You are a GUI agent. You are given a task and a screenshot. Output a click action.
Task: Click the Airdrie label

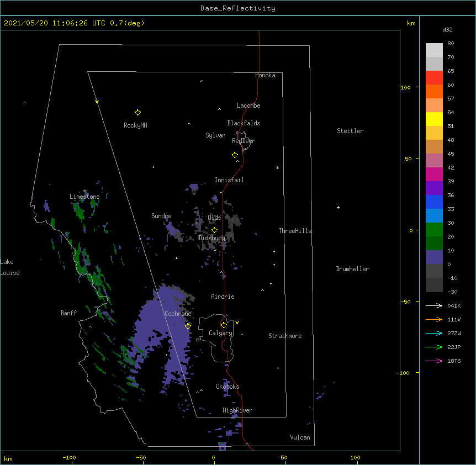223,297
